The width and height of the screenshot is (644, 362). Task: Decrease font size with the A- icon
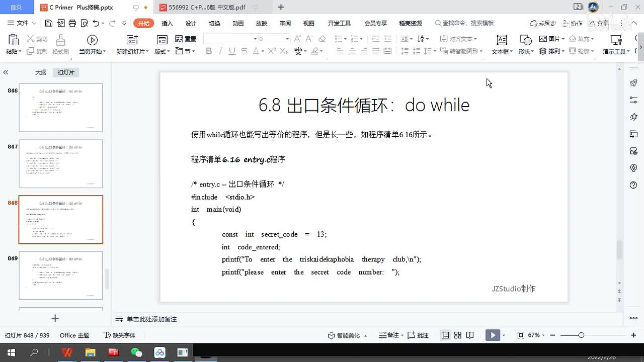310,39
